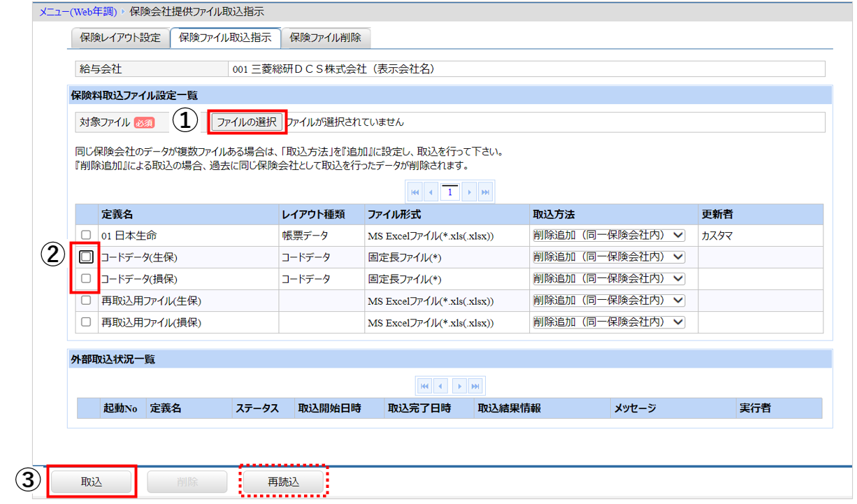Go to previous page in upper pager
This screenshot has height=504, width=857.
click(432, 192)
